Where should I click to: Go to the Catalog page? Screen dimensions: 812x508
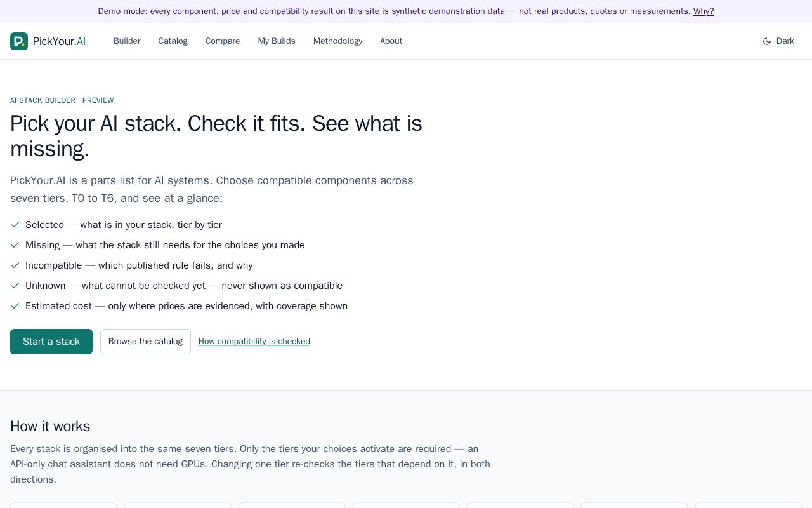point(173,41)
